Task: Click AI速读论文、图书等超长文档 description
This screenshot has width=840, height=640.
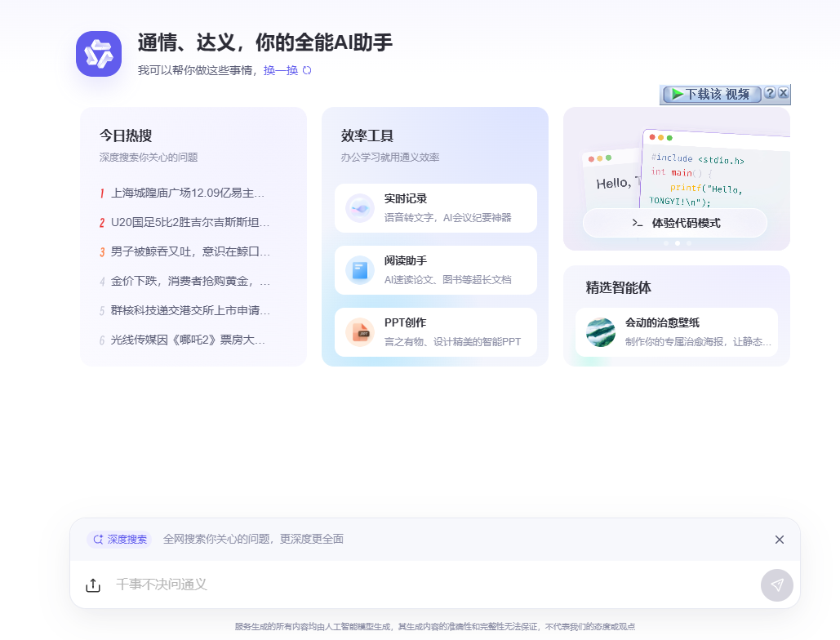Action: [448, 279]
